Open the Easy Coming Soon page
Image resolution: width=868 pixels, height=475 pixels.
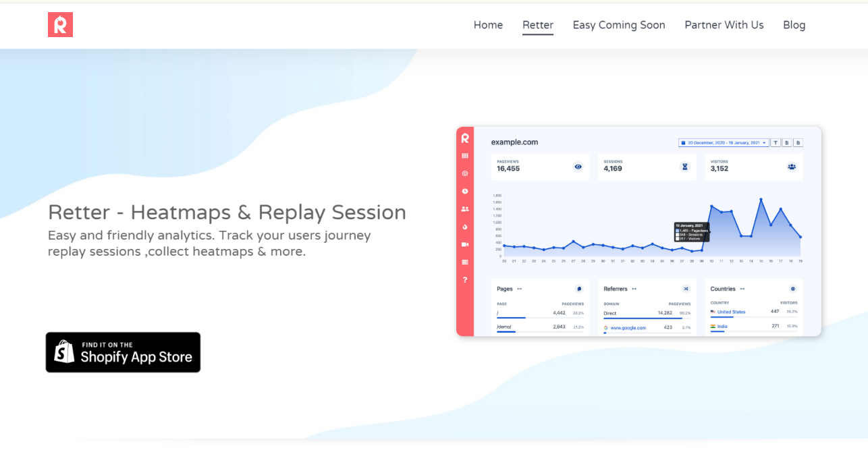click(x=619, y=25)
